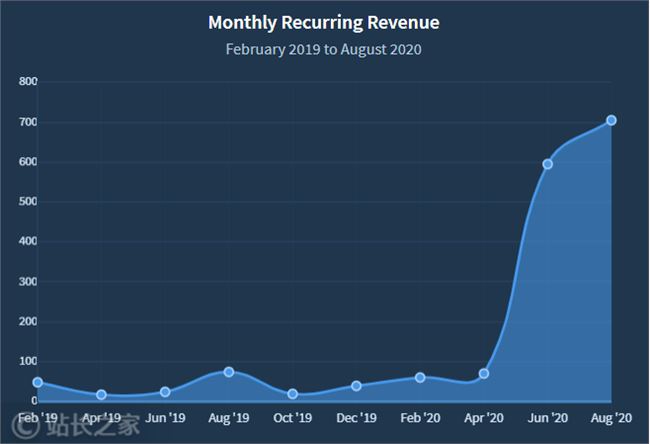Screen dimensions: 650x444
Task: Click the 100 y-axis label
Action: click(x=28, y=361)
